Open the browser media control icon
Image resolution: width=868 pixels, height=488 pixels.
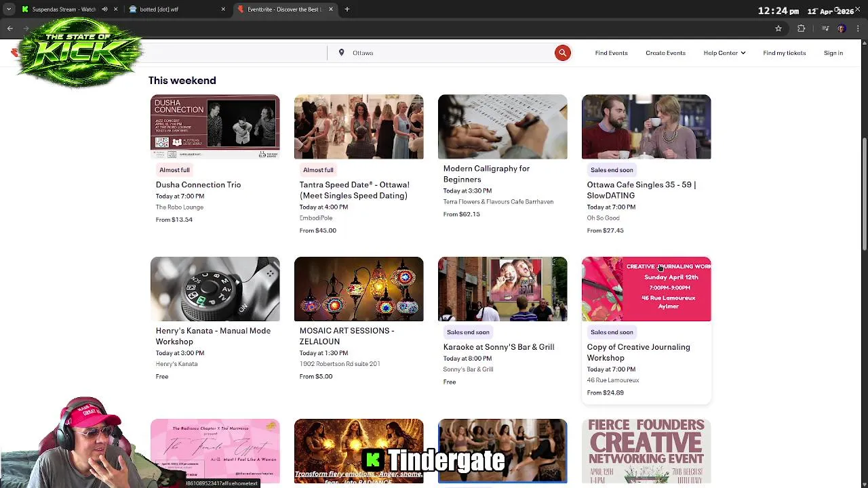825,28
